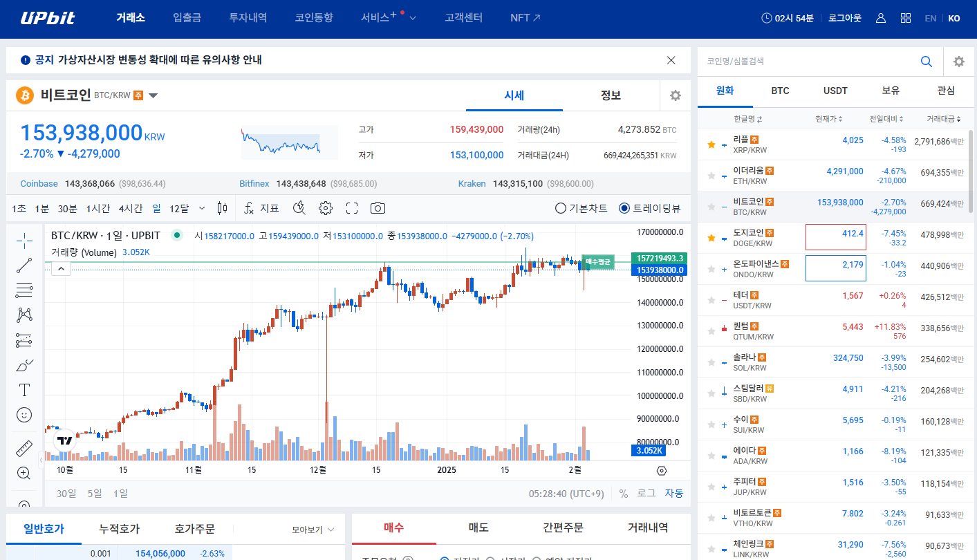Toggle favorite star for 이더리움

[x=711, y=176]
